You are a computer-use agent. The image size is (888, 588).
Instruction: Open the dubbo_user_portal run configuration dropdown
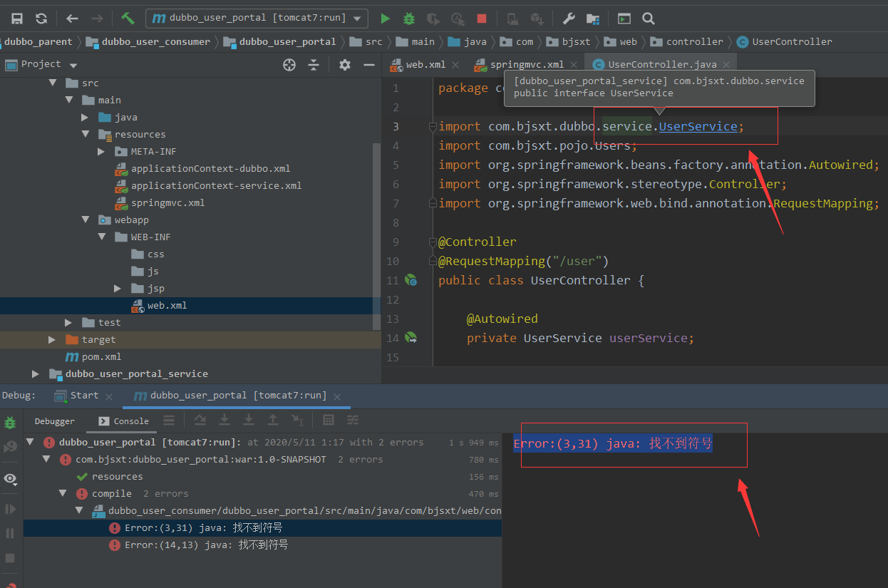(257, 19)
